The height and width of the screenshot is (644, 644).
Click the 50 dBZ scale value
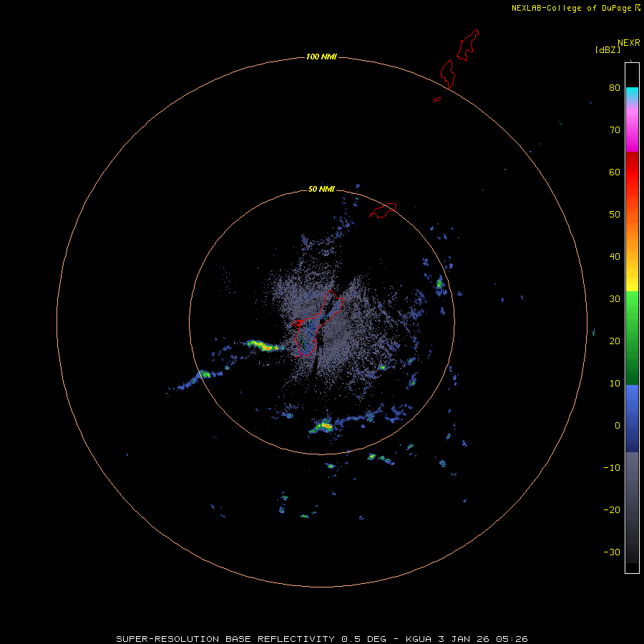615,215
